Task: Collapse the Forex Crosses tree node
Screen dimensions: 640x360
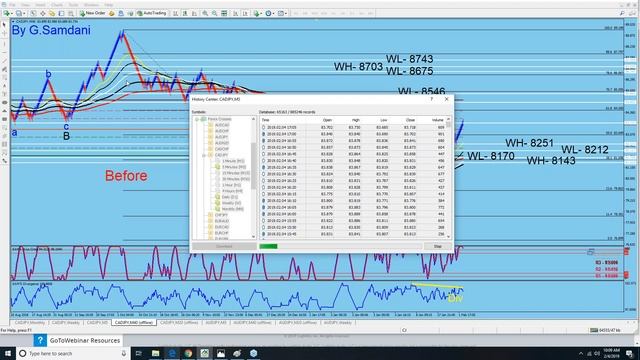Action: [197, 119]
